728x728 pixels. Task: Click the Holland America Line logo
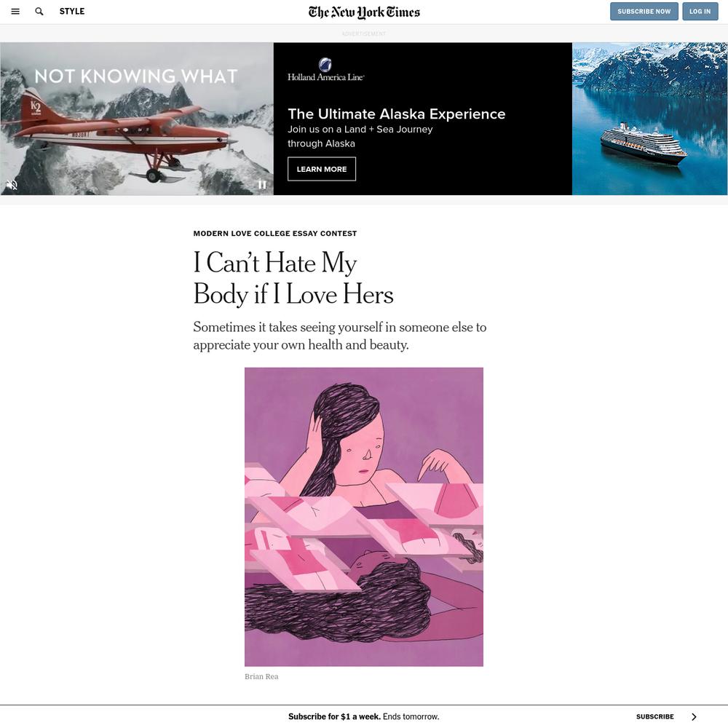[x=325, y=70]
